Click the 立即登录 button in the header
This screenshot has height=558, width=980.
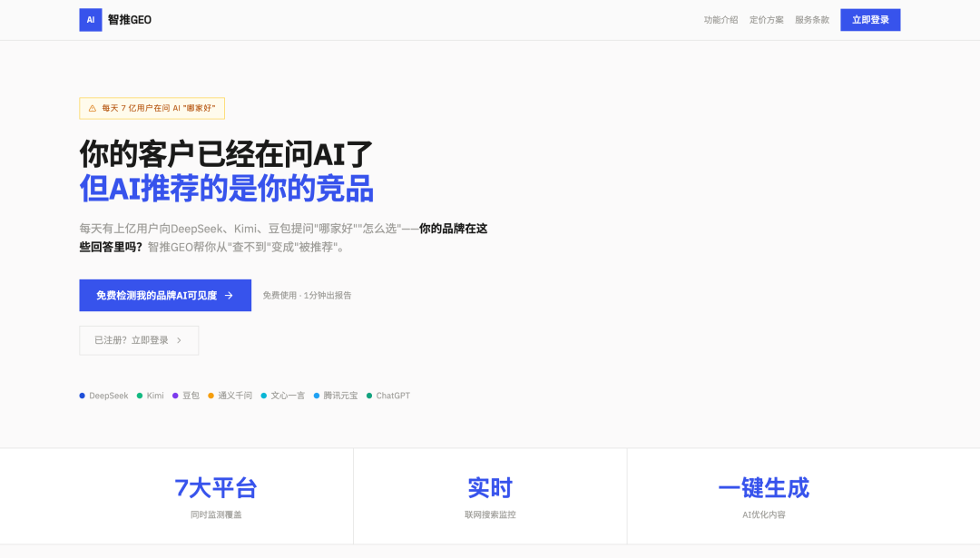coord(870,20)
